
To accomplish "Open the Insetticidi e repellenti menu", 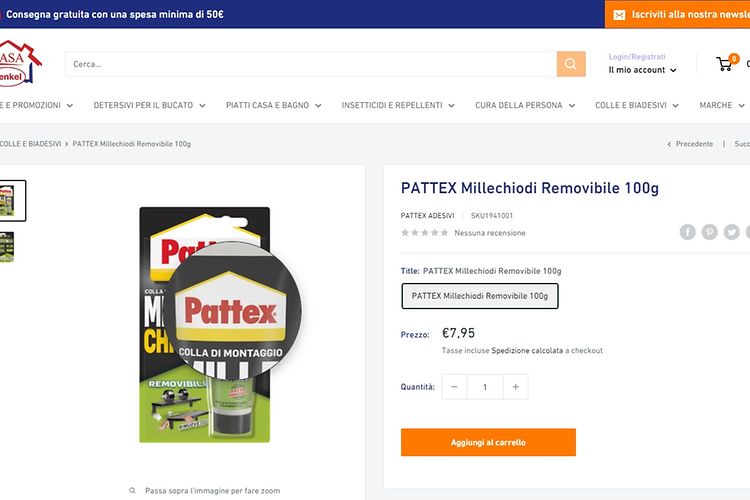I will 397,105.
